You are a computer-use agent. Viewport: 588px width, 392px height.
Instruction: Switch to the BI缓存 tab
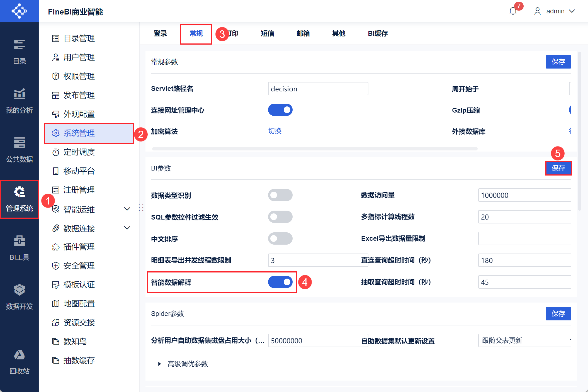(x=378, y=33)
